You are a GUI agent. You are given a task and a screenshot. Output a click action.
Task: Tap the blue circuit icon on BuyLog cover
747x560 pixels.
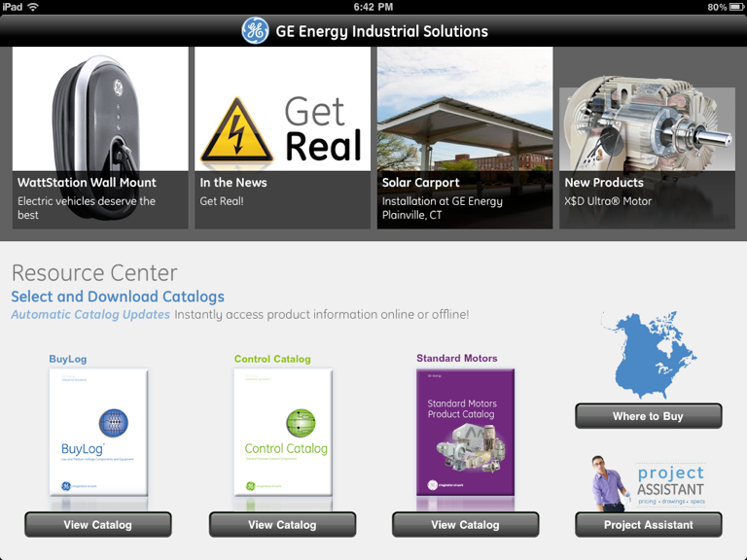[x=114, y=423]
